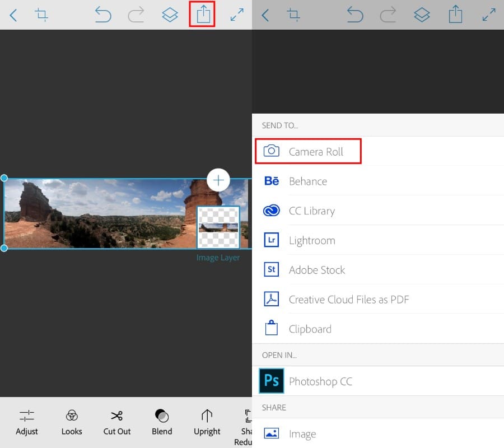Export as Creative Cloud Files as PDF
Screen dimensions: 504x448
pyautogui.click(x=348, y=300)
